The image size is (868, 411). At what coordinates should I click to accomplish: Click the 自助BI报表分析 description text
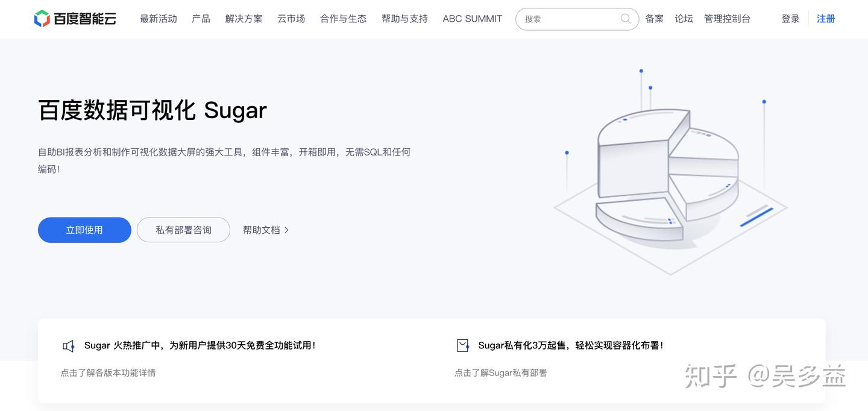coord(224,160)
